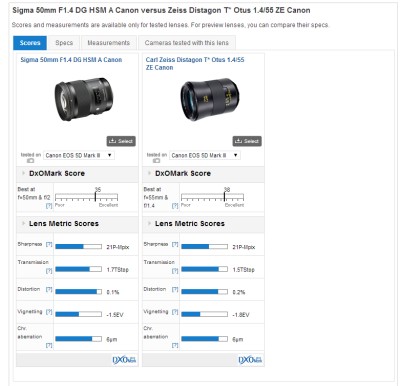
Task: Open help [?] for Zeiss Best at score
Action: click(175, 206)
